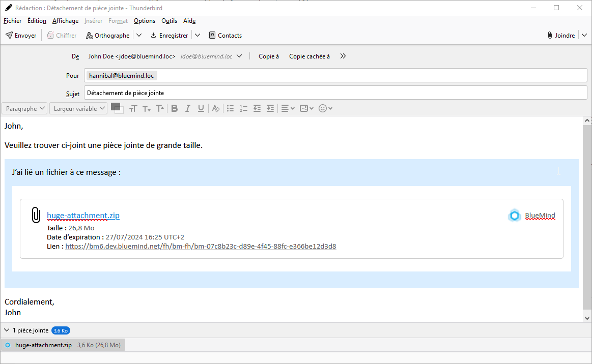Collapse the '1 pièce jointe' attachment pane
The image size is (592, 364).
(7, 330)
